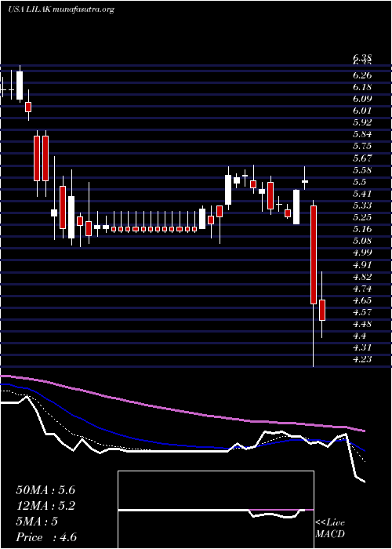
Task: Click the 5.75 price axis label
Action: point(362,147)
